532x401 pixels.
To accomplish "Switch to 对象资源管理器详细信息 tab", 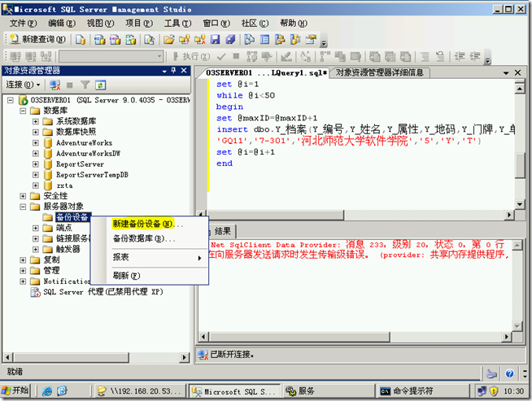I will (380, 72).
